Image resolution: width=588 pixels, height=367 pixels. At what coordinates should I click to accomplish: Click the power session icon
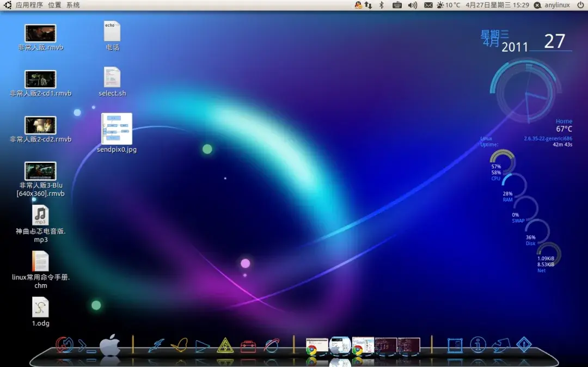580,5
